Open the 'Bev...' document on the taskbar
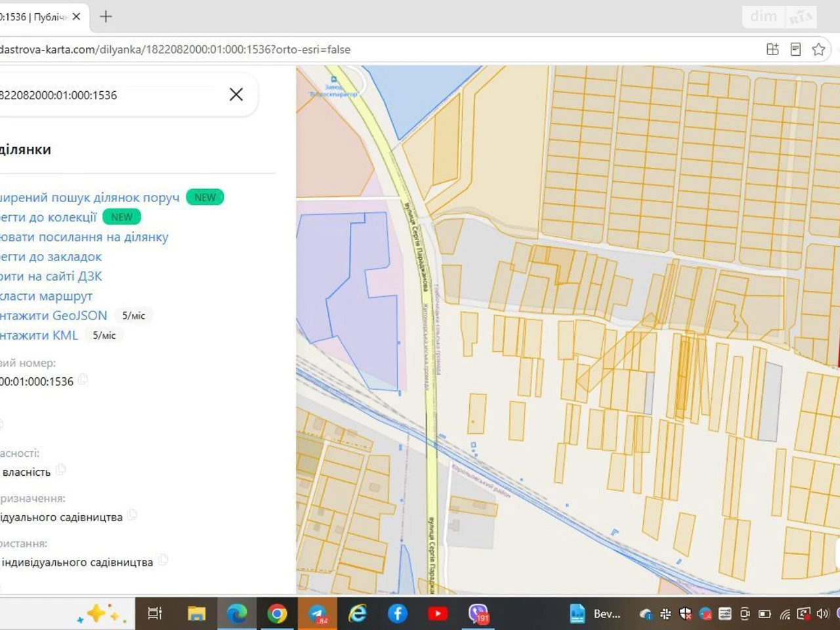Image resolution: width=840 pixels, height=630 pixels. [x=596, y=614]
